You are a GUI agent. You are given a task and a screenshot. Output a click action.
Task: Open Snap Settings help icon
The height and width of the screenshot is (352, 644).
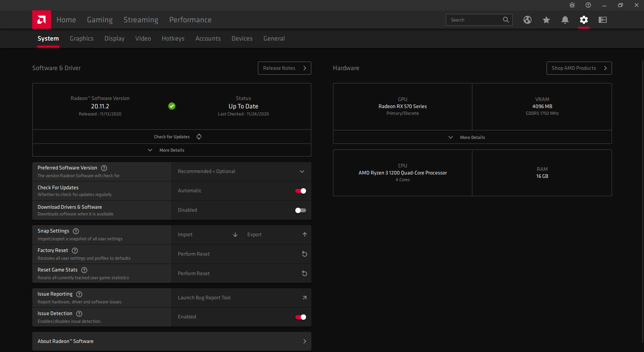coord(76,231)
